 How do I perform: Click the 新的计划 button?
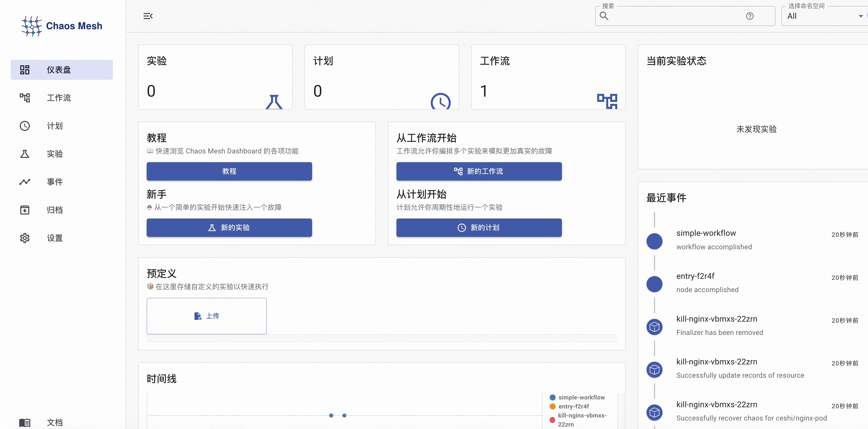[479, 228]
